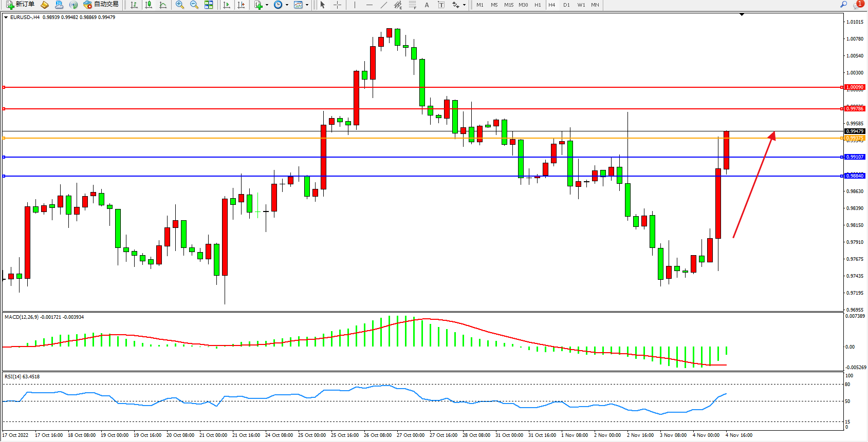This screenshot has height=442, width=868.
Task: Open the chart templates dropdown
Action: [x=307, y=5]
